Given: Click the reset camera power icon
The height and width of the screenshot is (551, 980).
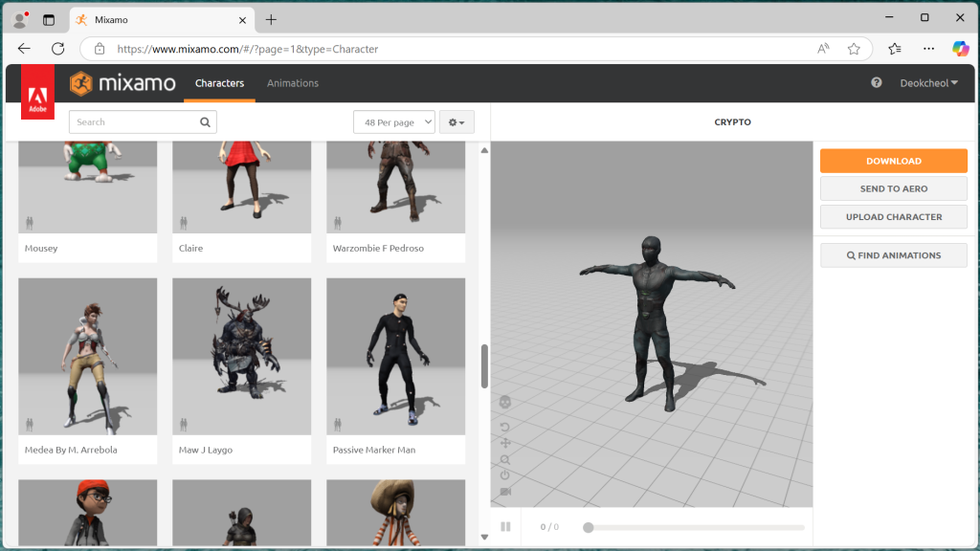Looking at the screenshot, I should pyautogui.click(x=505, y=475).
